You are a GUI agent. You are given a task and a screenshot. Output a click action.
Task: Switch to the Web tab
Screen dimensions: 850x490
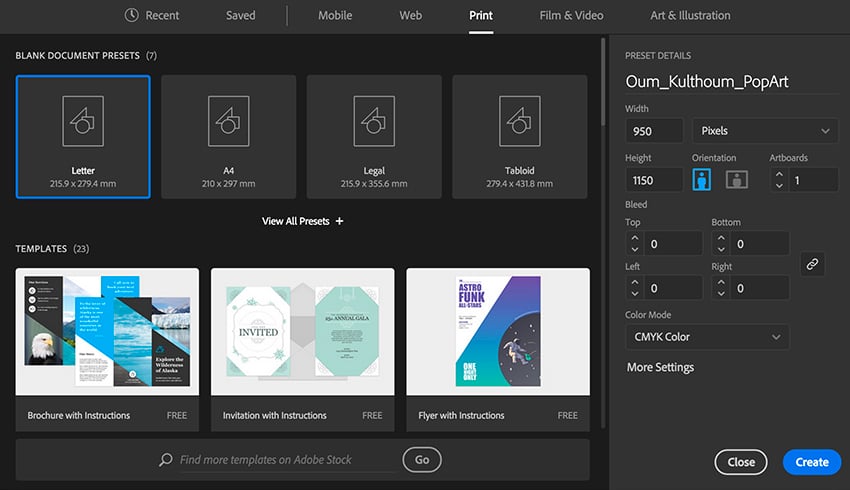(x=410, y=16)
